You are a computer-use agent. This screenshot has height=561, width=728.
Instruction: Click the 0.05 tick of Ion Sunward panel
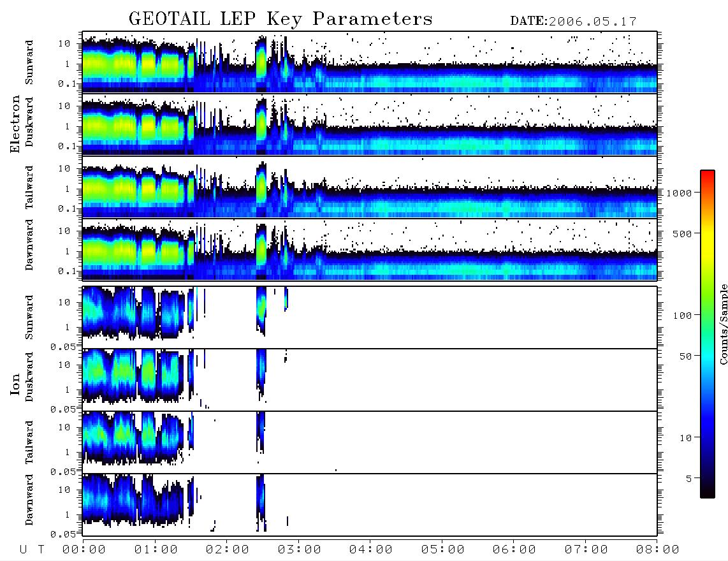pos(63,347)
